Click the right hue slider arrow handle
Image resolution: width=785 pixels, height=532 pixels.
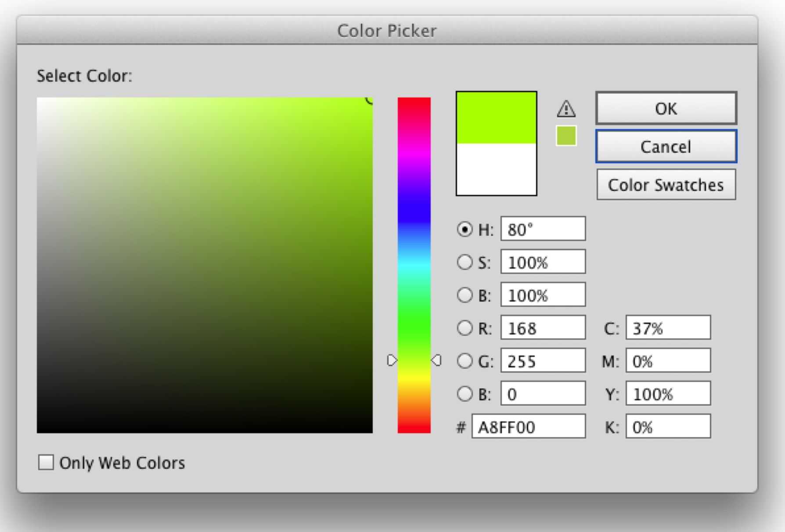436,360
